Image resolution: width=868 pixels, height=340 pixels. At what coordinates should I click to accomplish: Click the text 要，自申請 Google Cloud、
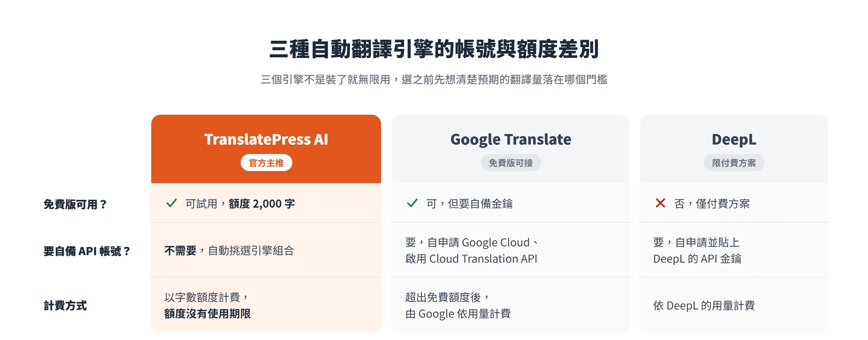[472, 243]
